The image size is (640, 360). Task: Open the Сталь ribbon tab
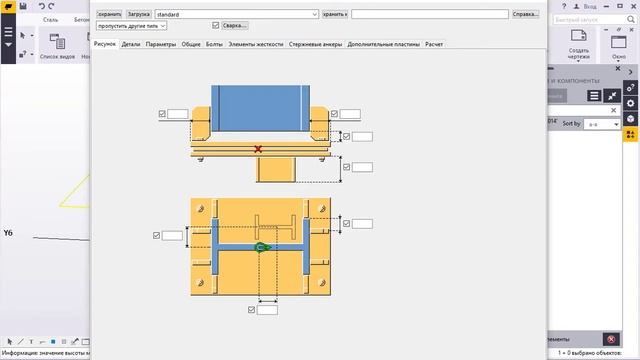(51, 20)
